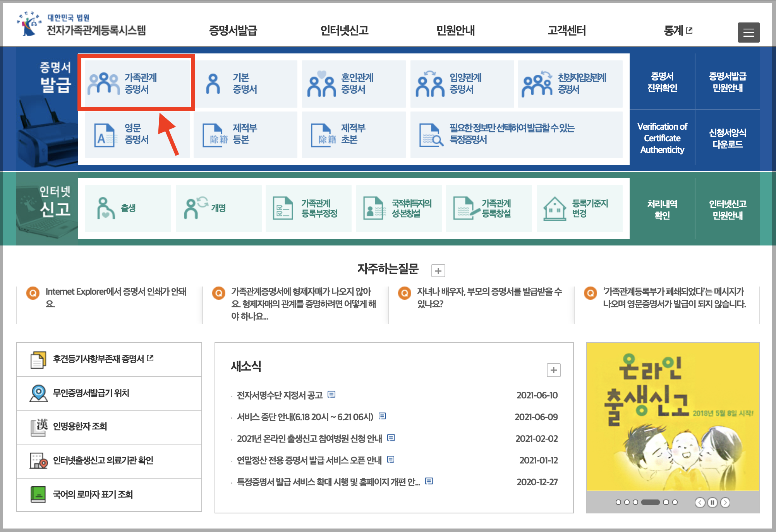Open the hamburger menu icon

coord(748,33)
